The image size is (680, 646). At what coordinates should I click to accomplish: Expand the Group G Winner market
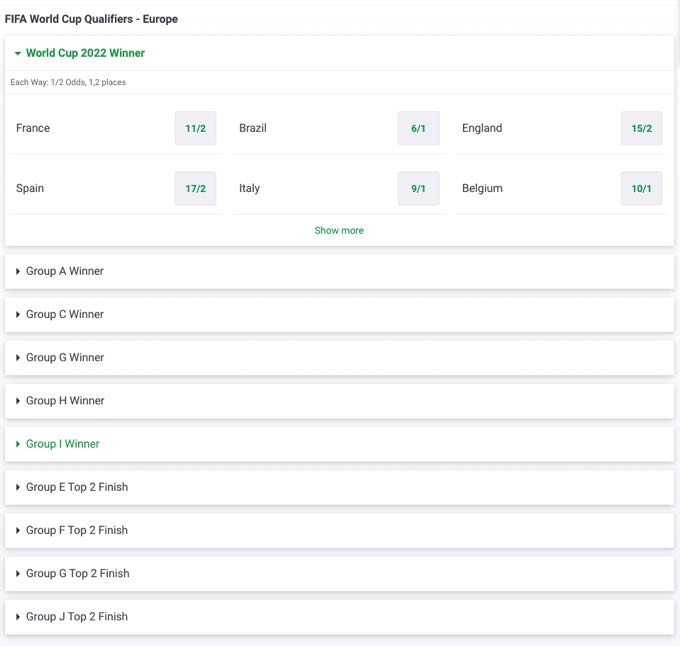[340, 358]
